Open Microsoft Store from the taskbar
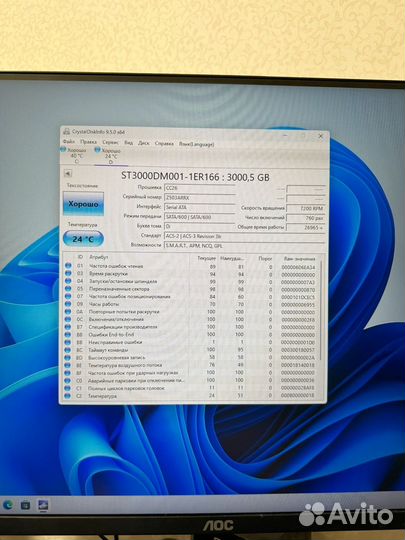Viewport: 405px width, 540px height. [25, 505]
